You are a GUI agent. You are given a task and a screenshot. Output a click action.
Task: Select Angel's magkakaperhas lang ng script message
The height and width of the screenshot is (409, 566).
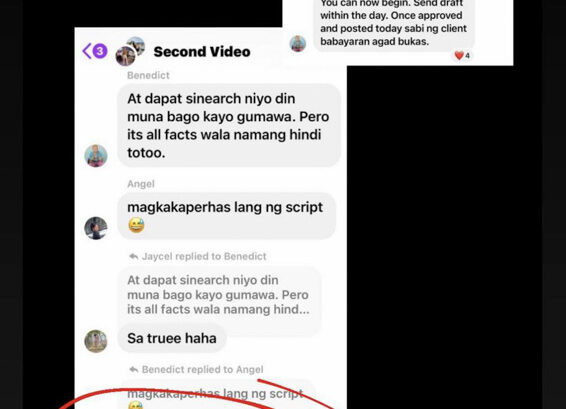[227, 216]
